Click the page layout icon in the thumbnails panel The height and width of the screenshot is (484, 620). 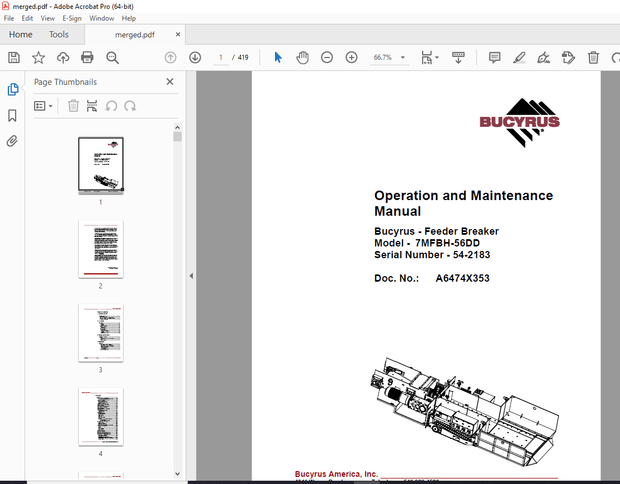coord(92,106)
